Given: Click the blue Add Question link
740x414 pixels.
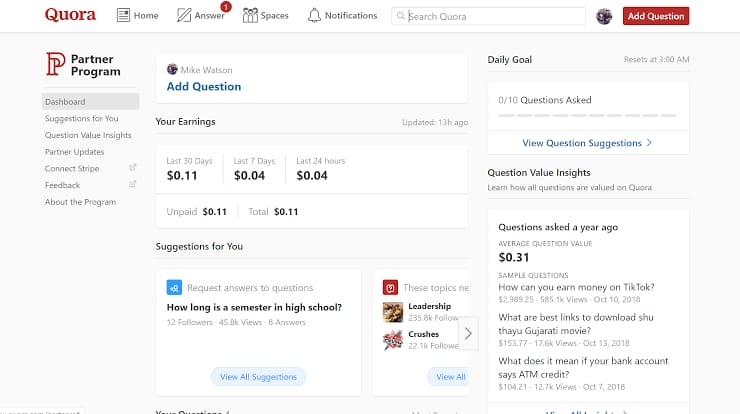Looking at the screenshot, I should tap(204, 86).
